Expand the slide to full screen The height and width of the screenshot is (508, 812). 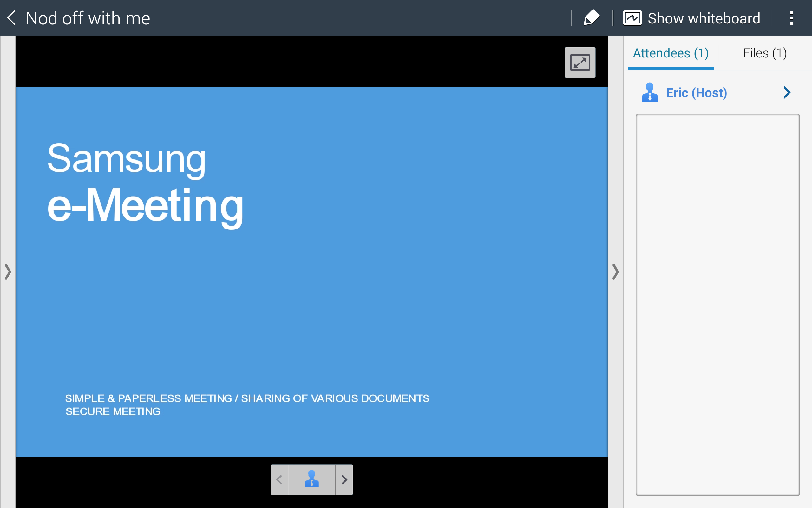580,63
